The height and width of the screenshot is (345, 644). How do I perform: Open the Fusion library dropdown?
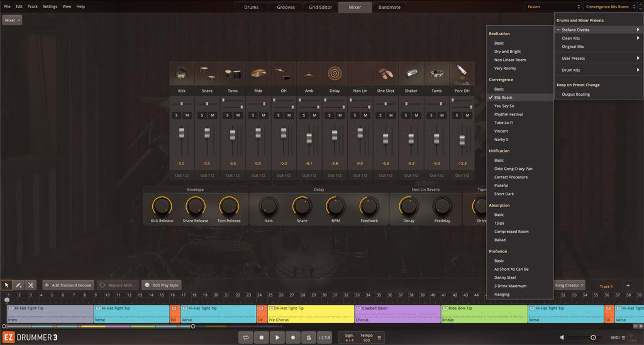coord(551,7)
